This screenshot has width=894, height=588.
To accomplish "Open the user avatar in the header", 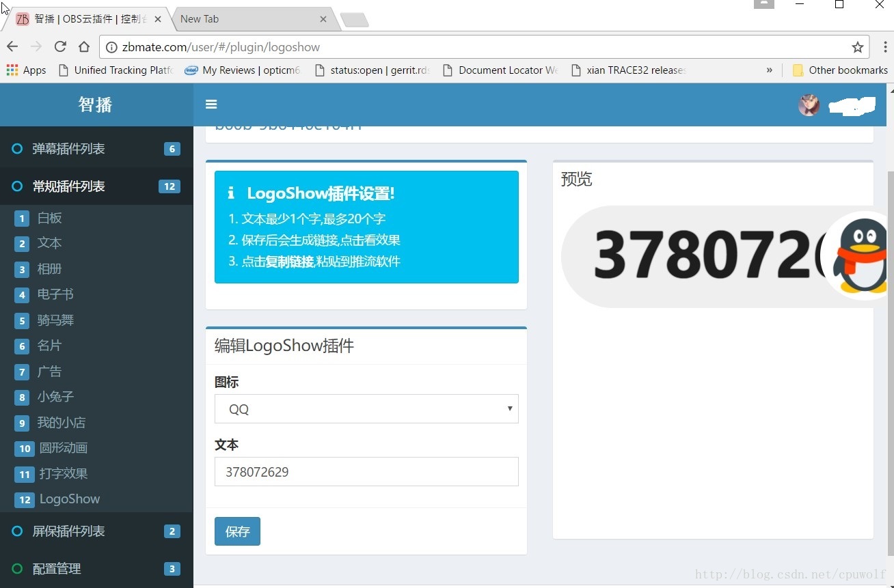I will (x=809, y=105).
